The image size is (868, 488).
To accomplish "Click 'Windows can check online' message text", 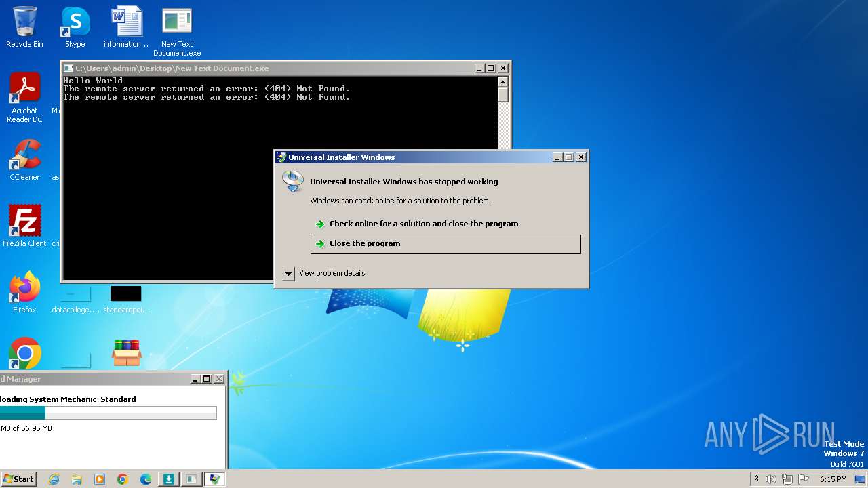I will pyautogui.click(x=400, y=201).
